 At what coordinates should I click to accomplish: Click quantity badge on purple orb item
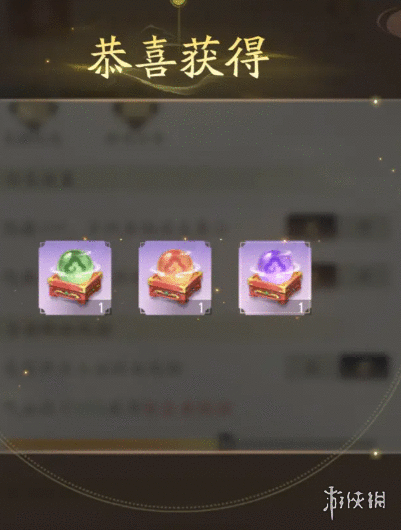301,308
